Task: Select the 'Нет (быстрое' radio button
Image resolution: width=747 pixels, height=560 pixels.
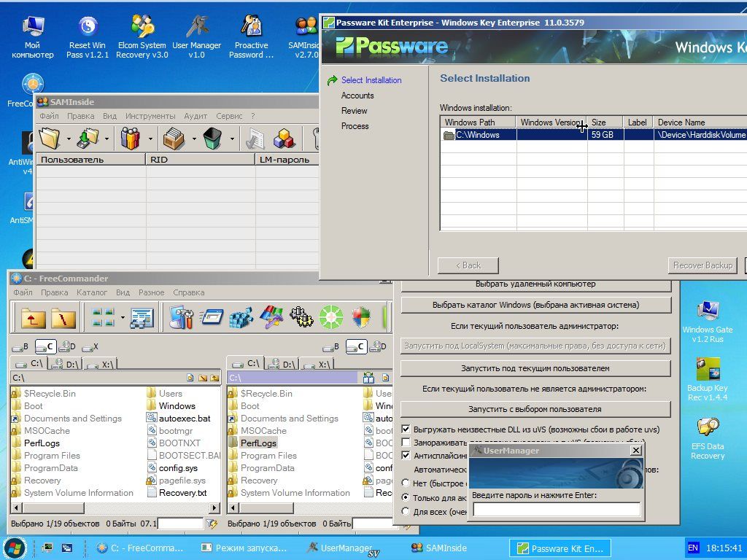Action: pos(406,483)
